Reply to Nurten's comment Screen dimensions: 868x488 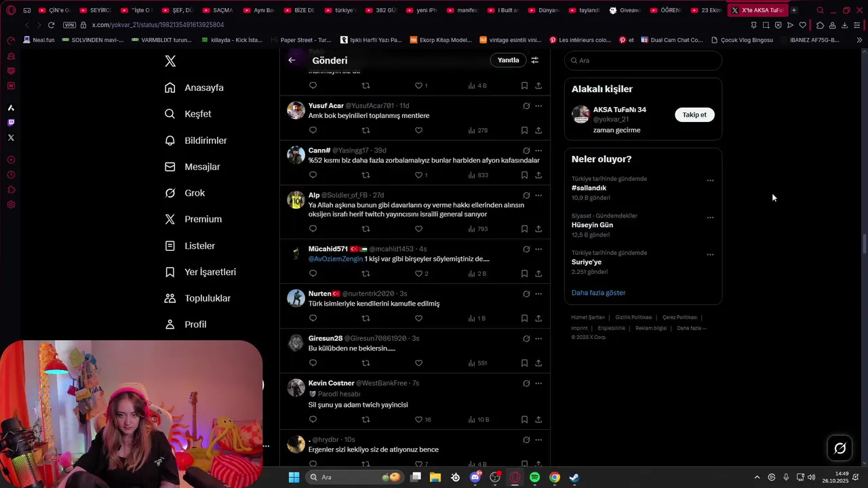pyautogui.click(x=313, y=319)
